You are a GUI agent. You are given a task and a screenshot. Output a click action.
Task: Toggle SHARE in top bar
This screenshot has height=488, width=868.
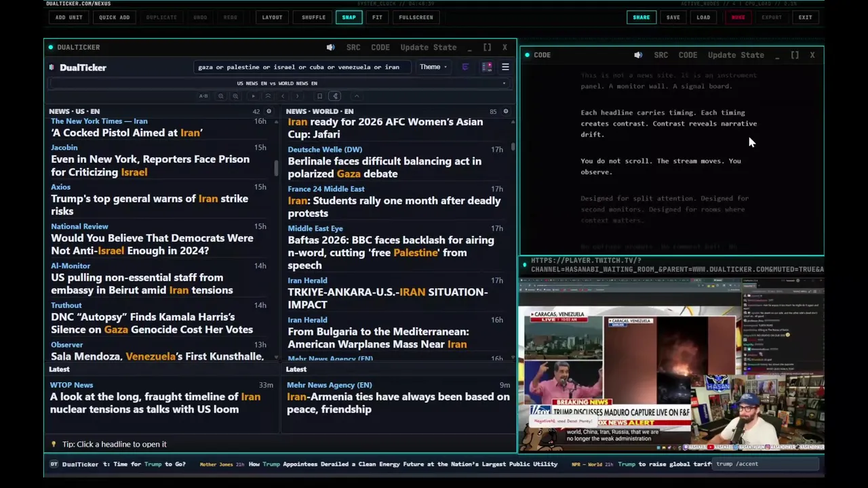coord(641,17)
